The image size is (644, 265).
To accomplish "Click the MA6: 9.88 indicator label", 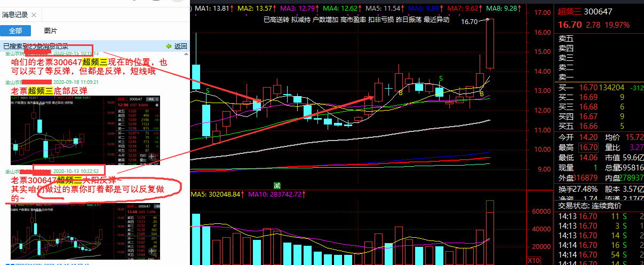I will point(425,9).
